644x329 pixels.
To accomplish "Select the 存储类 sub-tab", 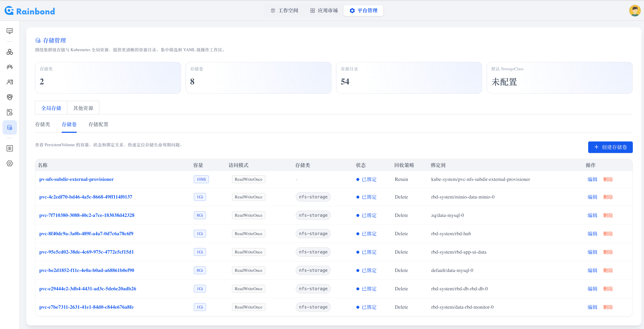I will coord(43,124).
